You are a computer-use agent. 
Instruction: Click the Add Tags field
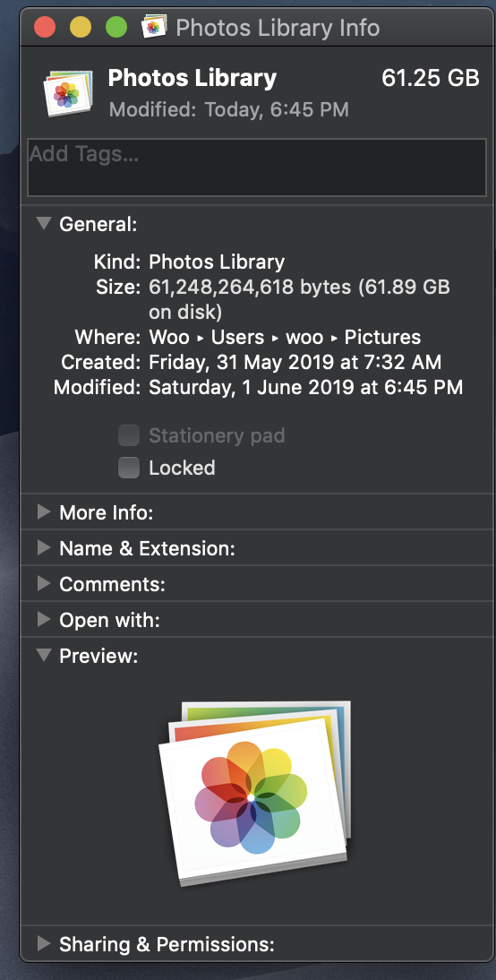point(257,168)
